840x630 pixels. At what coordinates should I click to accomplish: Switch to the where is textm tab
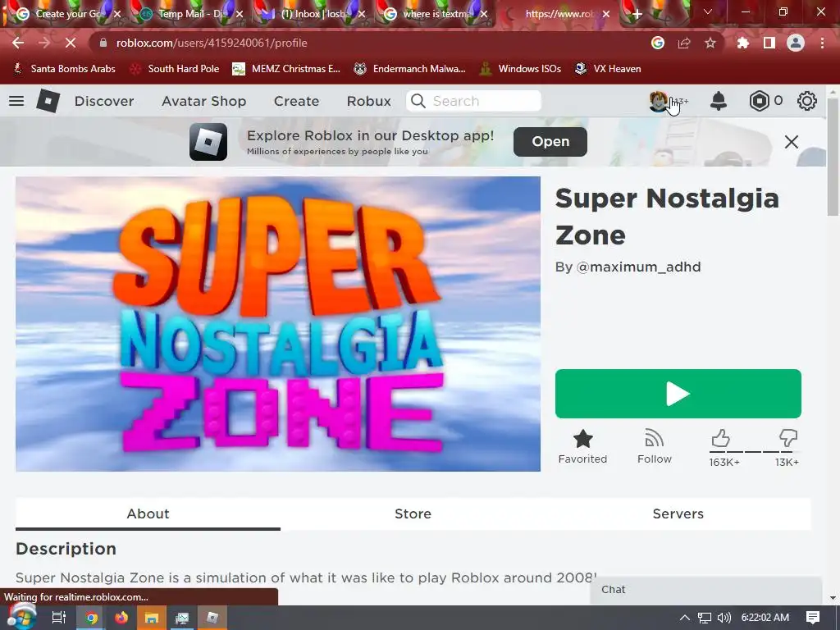(433, 14)
